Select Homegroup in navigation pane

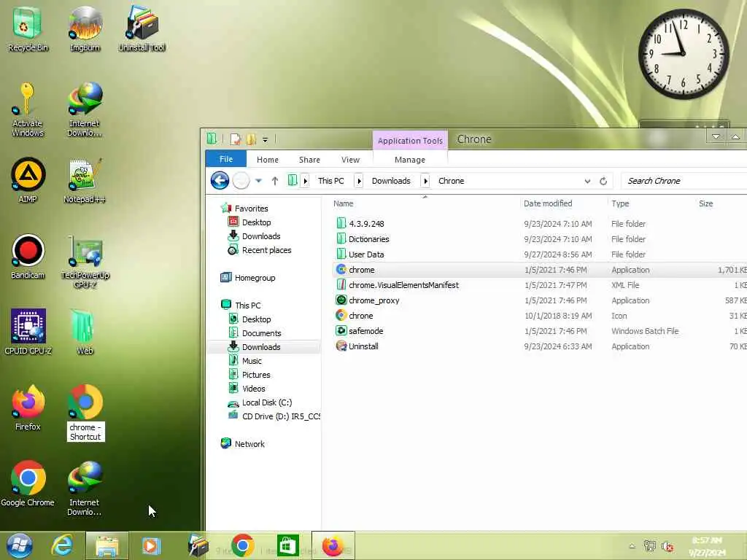pos(255,278)
